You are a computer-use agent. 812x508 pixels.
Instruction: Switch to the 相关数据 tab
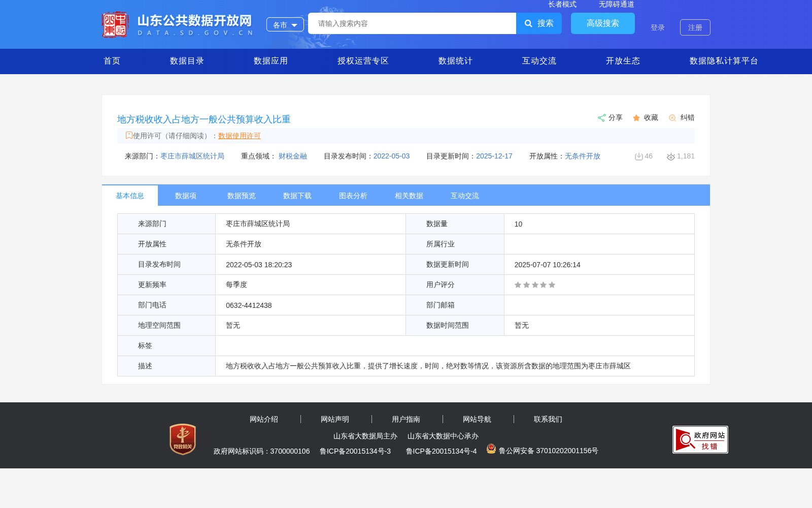(x=409, y=196)
